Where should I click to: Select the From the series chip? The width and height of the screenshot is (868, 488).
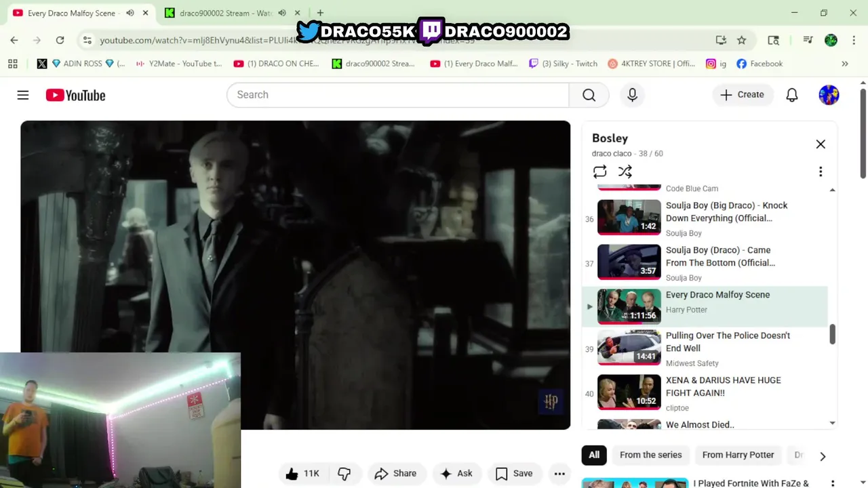(651, 455)
